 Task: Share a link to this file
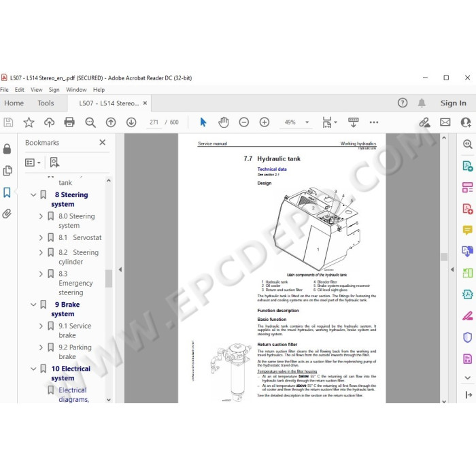pos(425,122)
